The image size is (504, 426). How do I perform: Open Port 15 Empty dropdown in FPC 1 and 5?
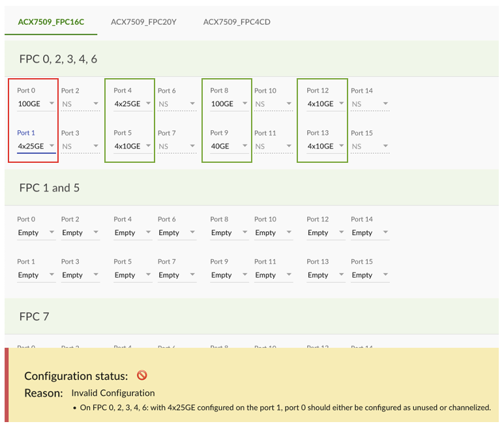click(370, 275)
